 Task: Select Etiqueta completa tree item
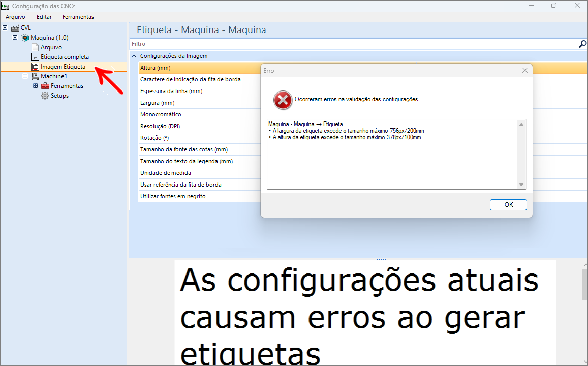click(x=65, y=57)
